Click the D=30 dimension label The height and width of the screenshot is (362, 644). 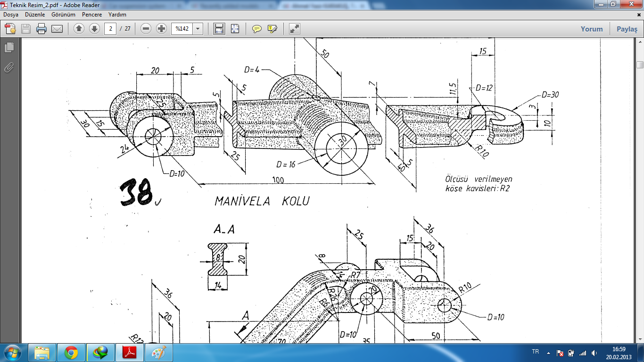point(550,95)
